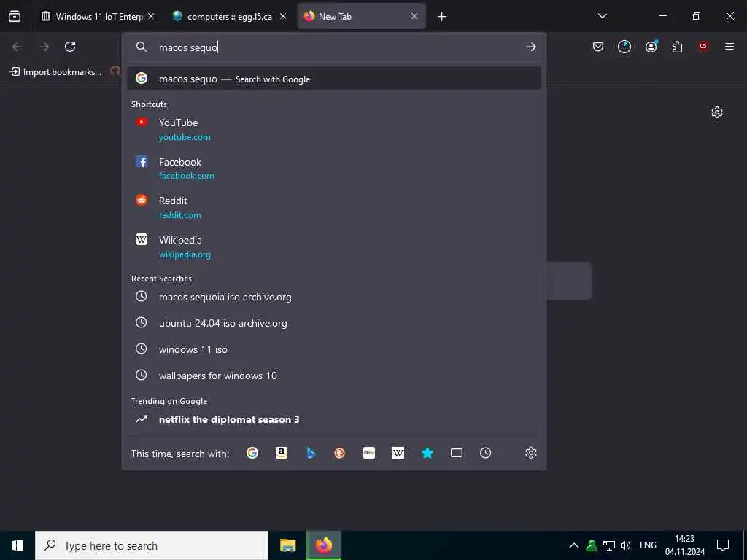The height and width of the screenshot is (560, 747).
Task: Open File Explorer from the taskbar
Action: pos(288,545)
